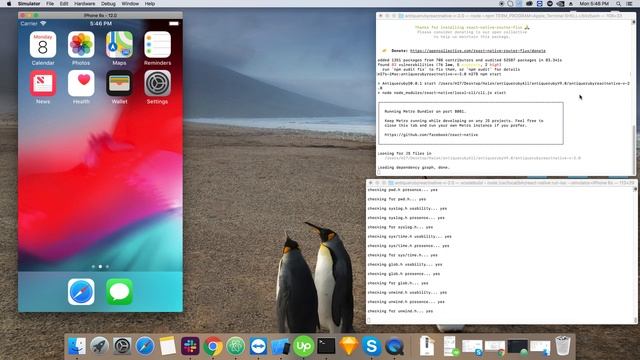The image size is (640, 360).
Task: Open the Edit menu
Action: pos(64,4)
